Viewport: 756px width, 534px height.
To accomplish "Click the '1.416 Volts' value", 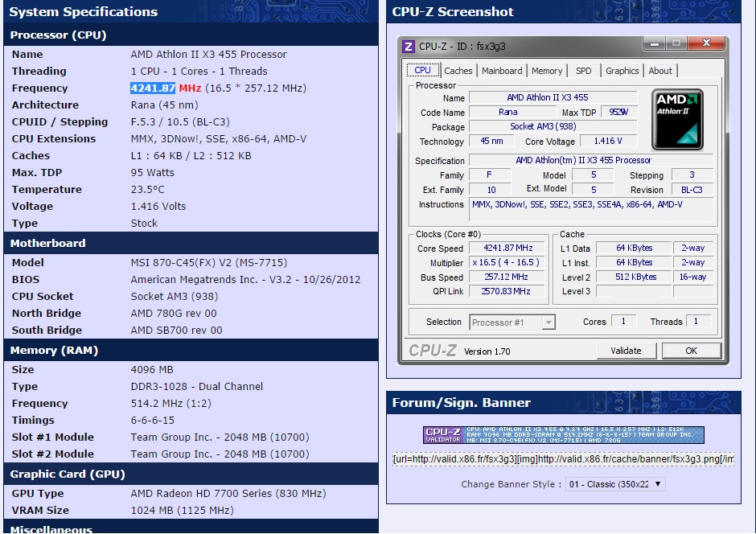I will pos(158,206).
